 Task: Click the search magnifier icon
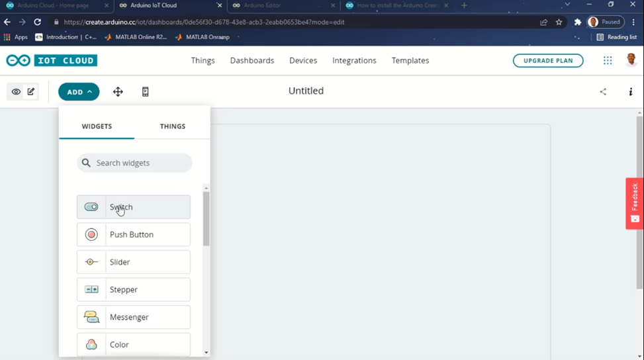click(x=86, y=163)
